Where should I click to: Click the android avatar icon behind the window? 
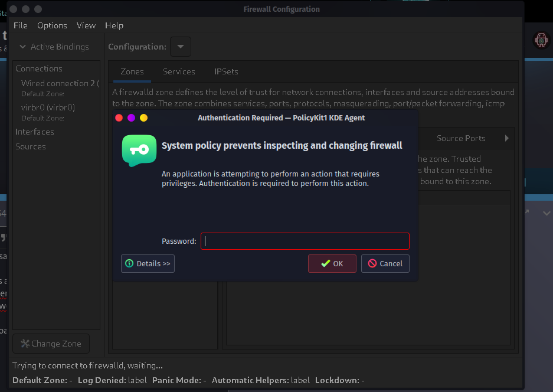click(541, 40)
